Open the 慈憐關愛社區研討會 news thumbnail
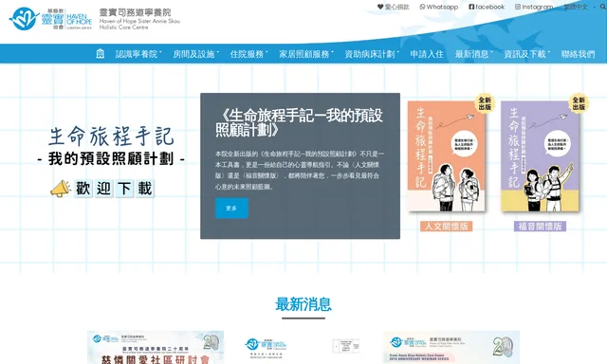Screen dimensions: 607x364 tap(156, 347)
